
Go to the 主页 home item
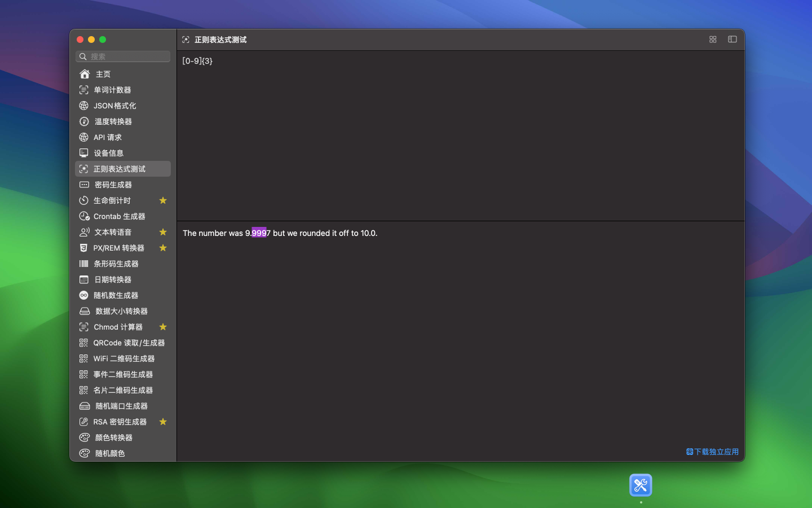pyautogui.click(x=104, y=74)
